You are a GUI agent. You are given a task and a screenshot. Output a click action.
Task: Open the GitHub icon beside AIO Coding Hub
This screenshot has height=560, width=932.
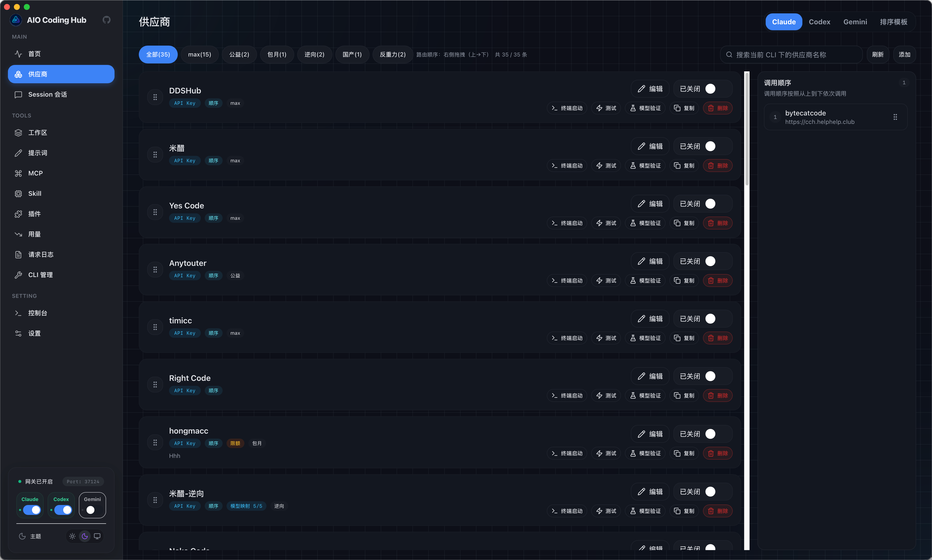106,20
